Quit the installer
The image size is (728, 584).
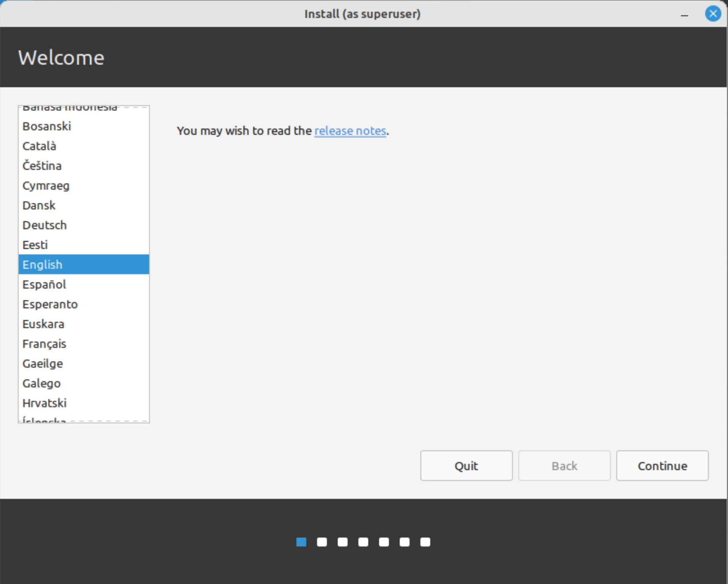click(466, 466)
